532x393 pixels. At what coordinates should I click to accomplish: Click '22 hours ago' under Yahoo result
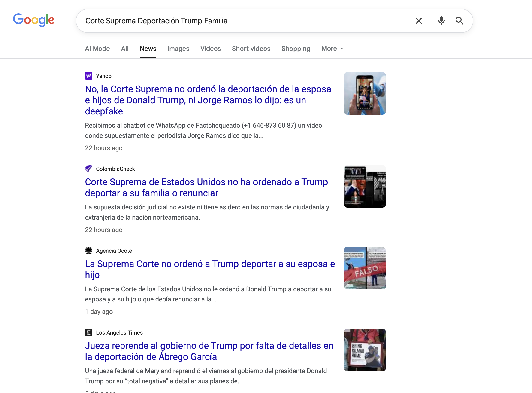pyautogui.click(x=104, y=148)
